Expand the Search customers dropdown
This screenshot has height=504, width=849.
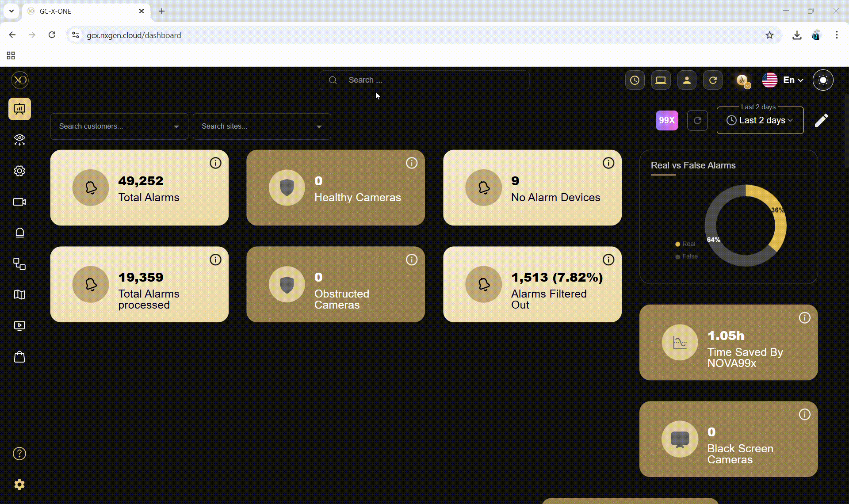tap(119, 126)
